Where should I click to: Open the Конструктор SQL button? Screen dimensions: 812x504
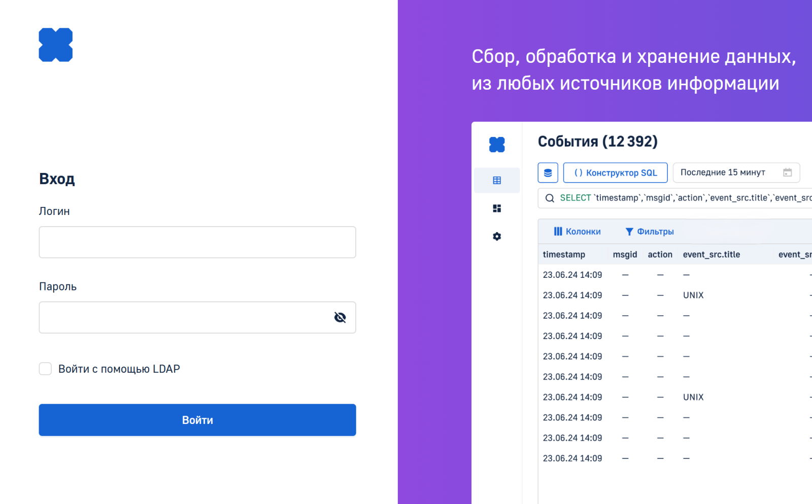point(616,173)
